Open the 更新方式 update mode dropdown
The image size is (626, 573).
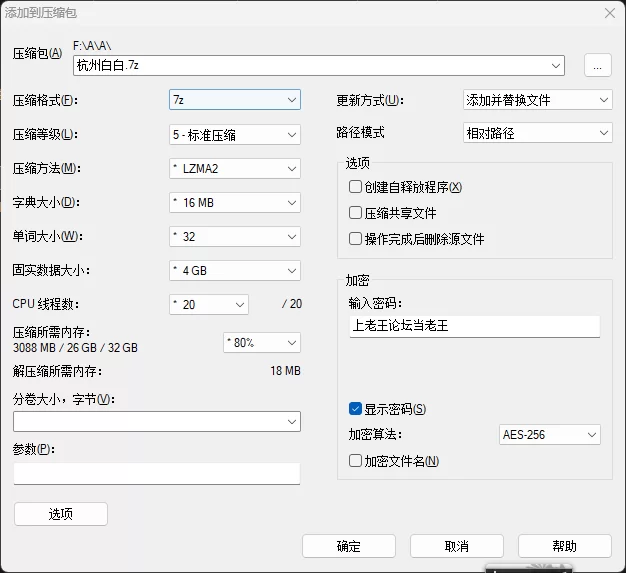(537, 99)
